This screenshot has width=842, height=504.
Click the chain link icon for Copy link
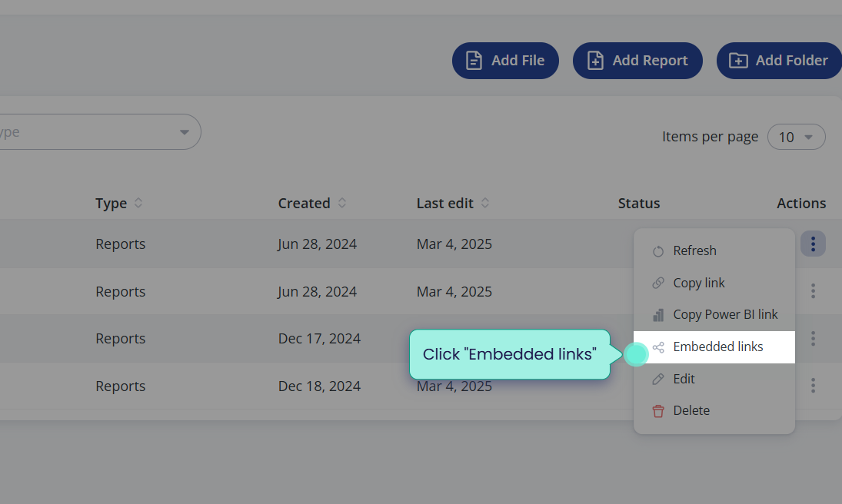pos(657,283)
